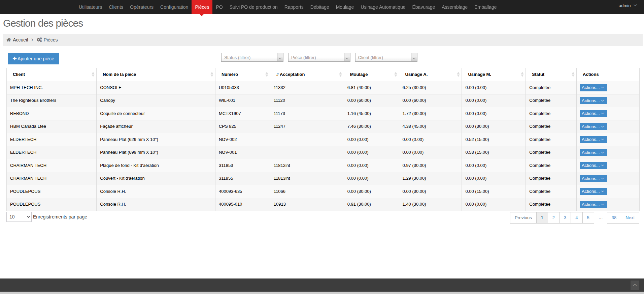Open the Assemblage section
The height and width of the screenshot is (294, 644).
454,7
